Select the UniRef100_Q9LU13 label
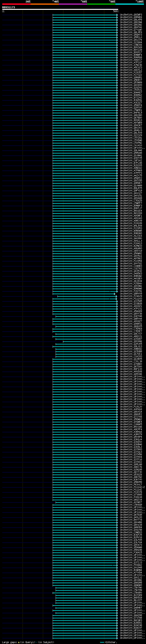The image size is (146, 644). click(131, 347)
